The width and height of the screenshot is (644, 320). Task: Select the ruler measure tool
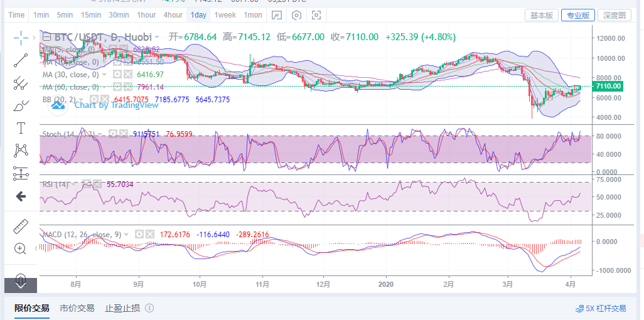point(21,227)
